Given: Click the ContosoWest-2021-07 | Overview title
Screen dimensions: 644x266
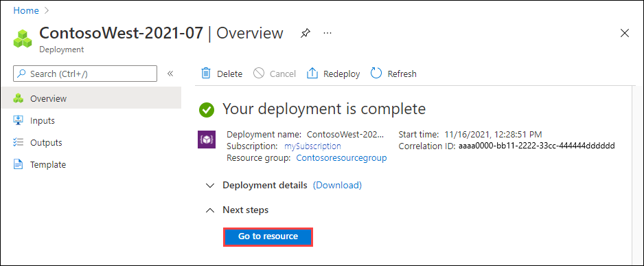Looking at the screenshot, I should pos(161,33).
